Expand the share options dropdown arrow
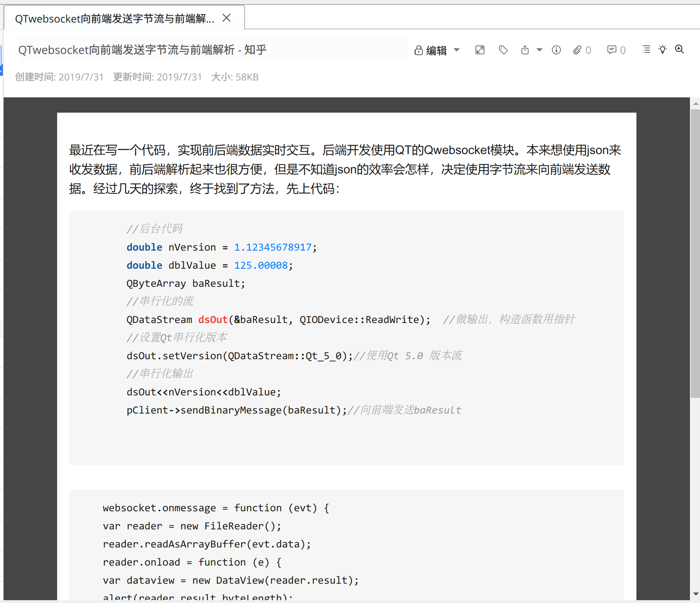700x603 pixels. tap(539, 50)
